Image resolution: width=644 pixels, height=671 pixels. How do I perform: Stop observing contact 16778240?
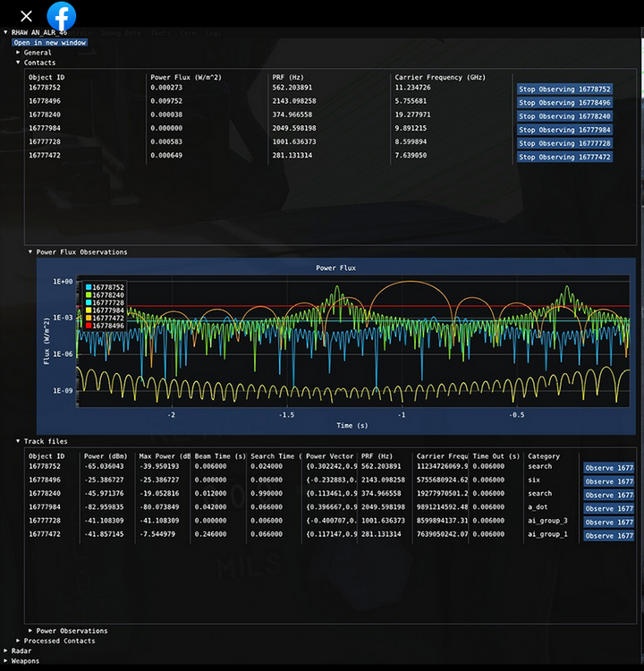click(564, 116)
